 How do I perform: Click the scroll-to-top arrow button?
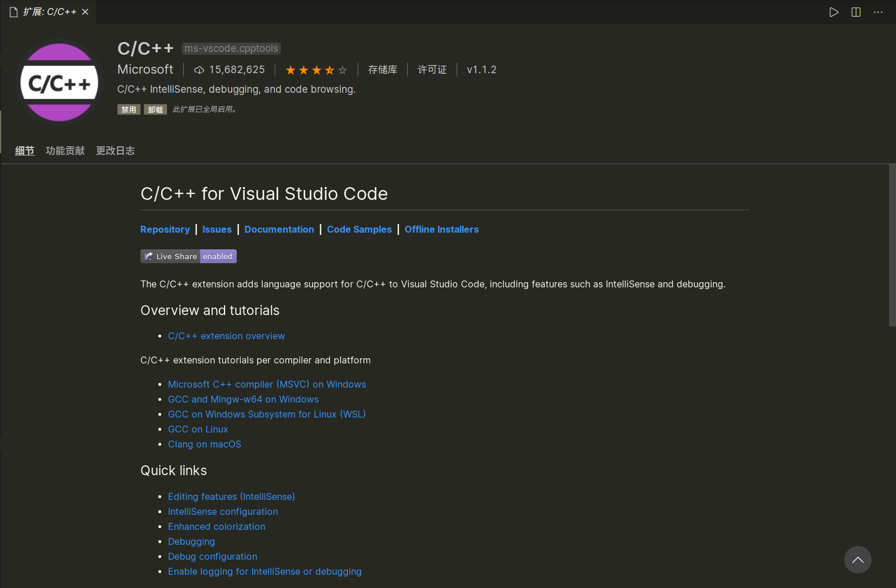tap(857, 560)
